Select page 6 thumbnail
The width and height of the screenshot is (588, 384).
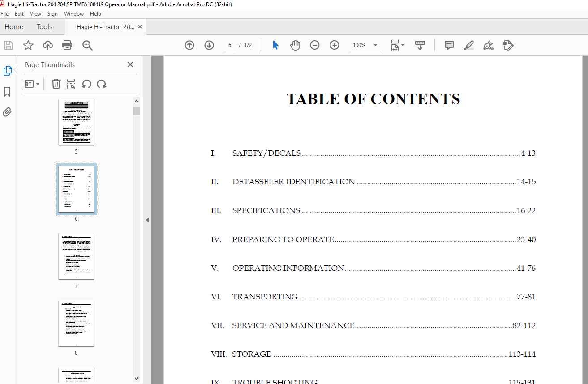pos(76,189)
